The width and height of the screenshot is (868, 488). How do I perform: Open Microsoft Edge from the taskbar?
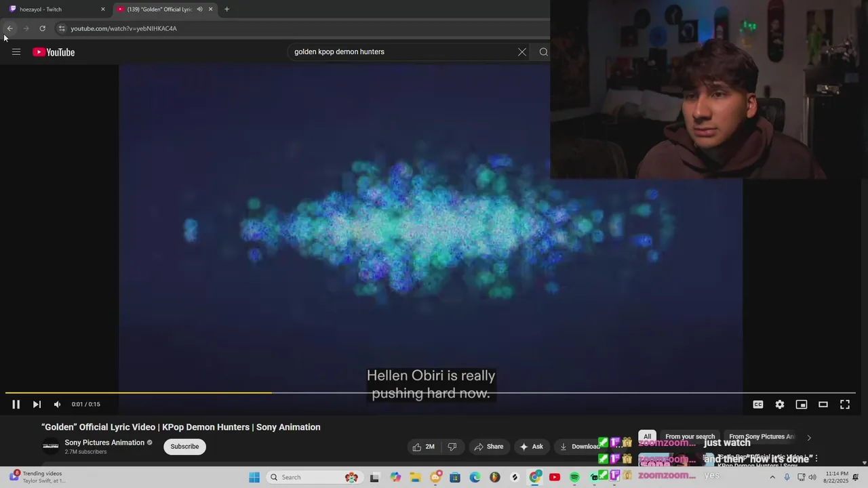click(475, 477)
